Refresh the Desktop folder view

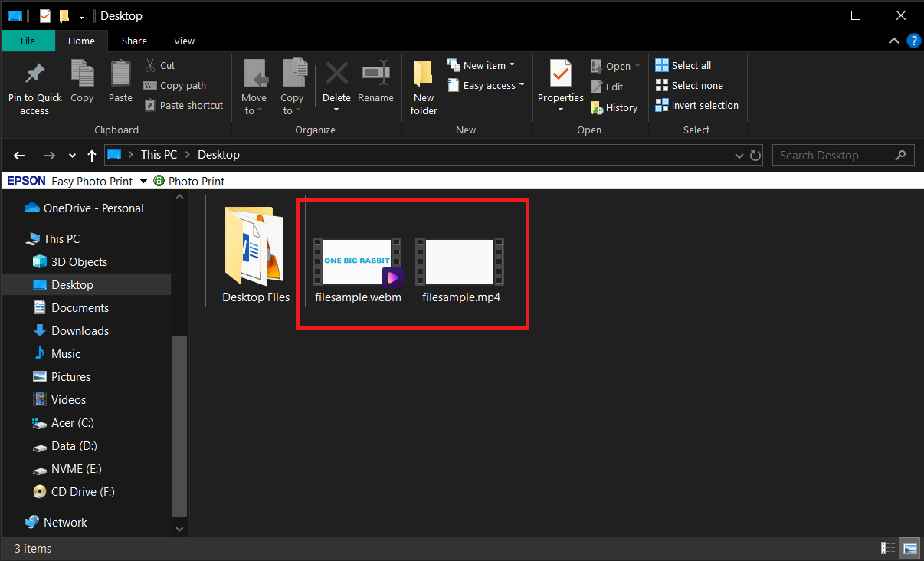click(755, 156)
